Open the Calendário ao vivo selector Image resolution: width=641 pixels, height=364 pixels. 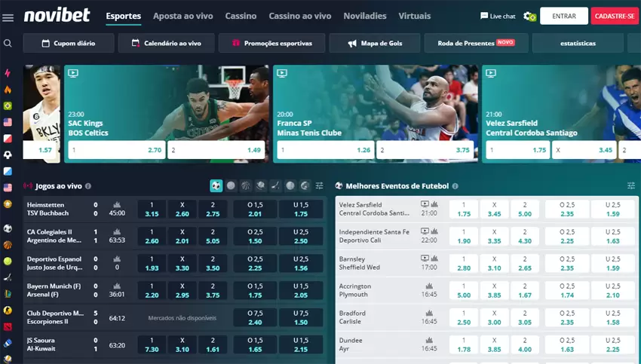point(170,43)
